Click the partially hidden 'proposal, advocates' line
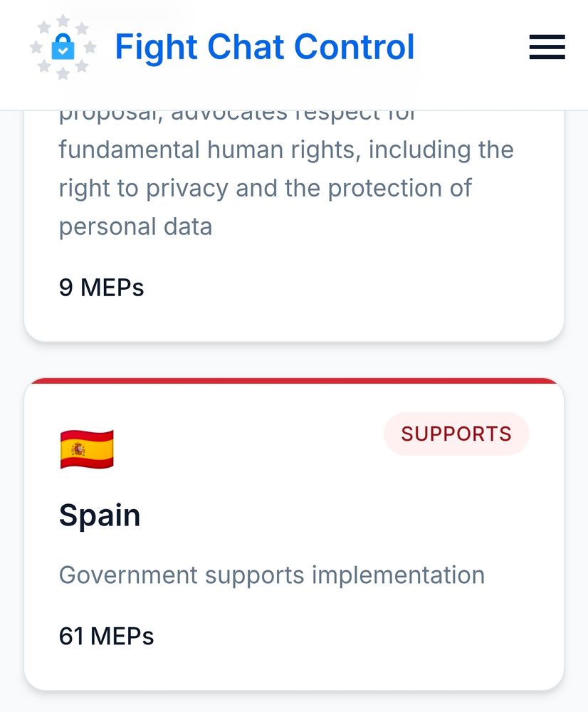Image resolution: width=588 pixels, height=712 pixels. (x=237, y=116)
